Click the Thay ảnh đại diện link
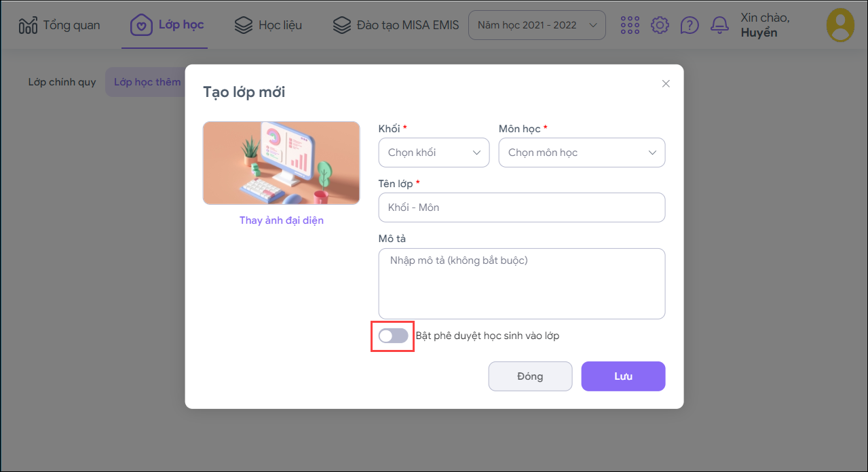The width and height of the screenshot is (868, 472). click(x=281, y=220)
